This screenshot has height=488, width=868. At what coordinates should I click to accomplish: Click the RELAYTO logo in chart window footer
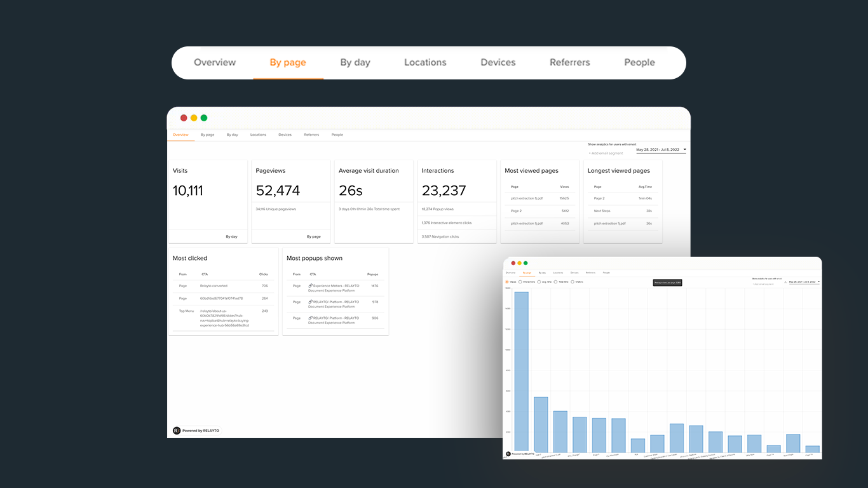pos(508,454)
